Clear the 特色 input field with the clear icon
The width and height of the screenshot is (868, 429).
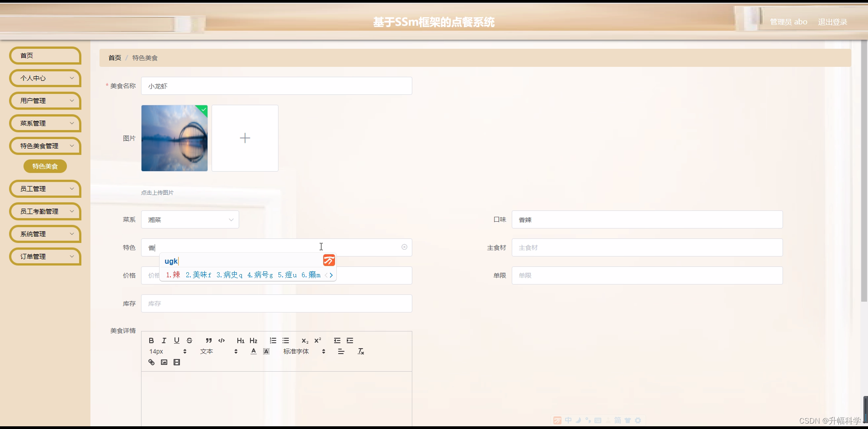click(x=404, y=247)
